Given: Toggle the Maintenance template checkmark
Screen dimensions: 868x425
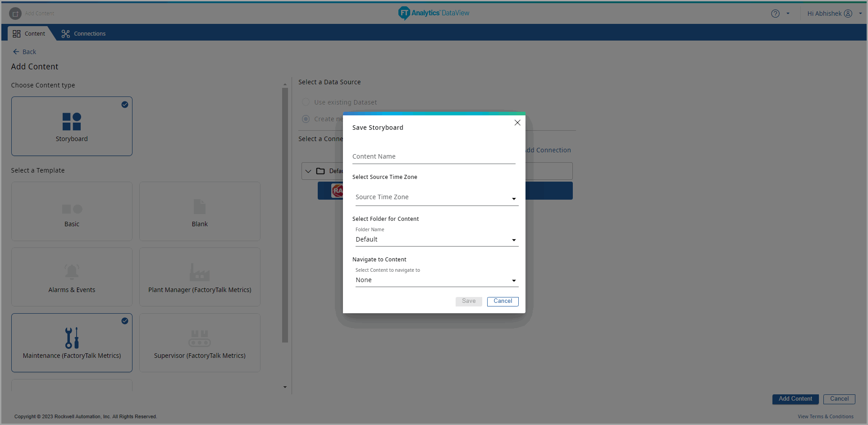Looking at the screenshot, I should click(125, 321).
